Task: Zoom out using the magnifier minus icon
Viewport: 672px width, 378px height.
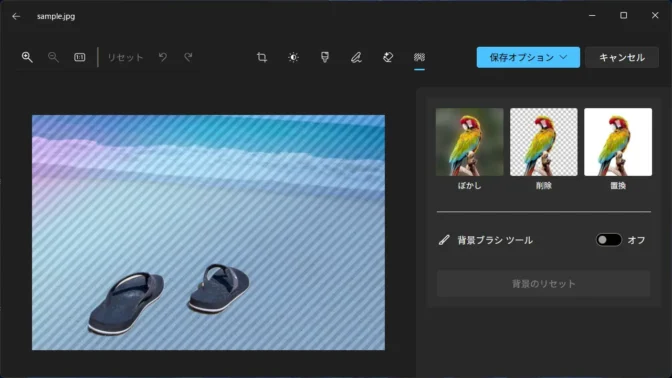Action: pyautogui.click(x=53, y=57)
